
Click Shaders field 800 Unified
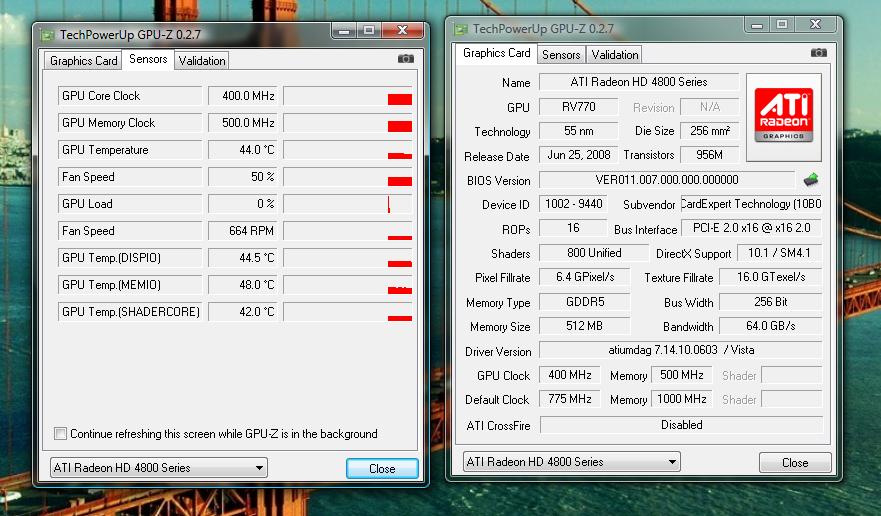pos(594,252)
